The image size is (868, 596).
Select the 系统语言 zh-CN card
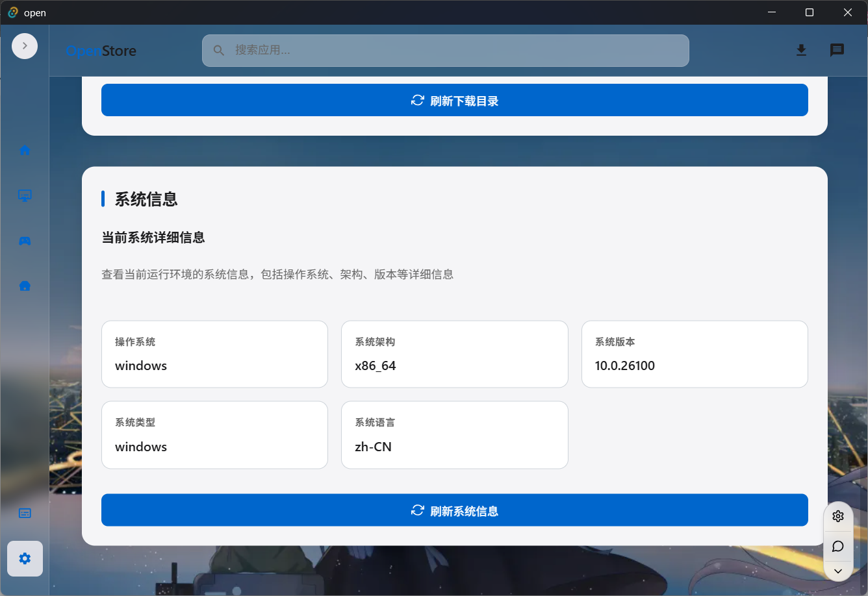tap(455, 435)
